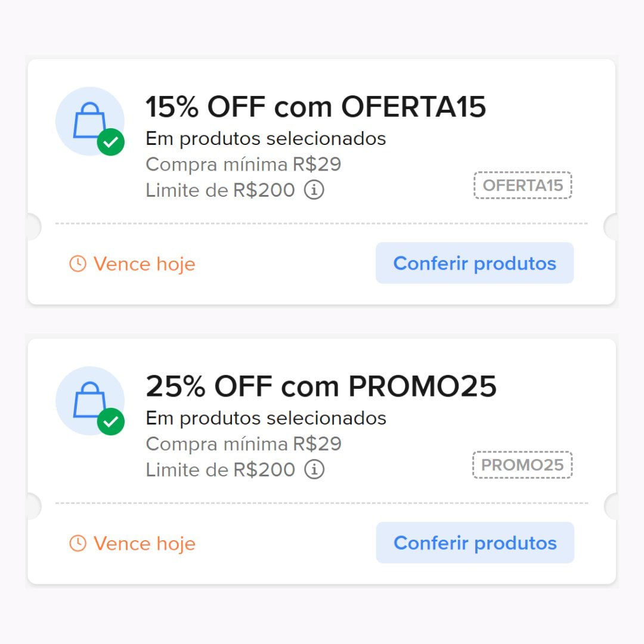
Task: Click "Em produtos selecionados" under the OFERTA15 title
Action: click(265, 139)
